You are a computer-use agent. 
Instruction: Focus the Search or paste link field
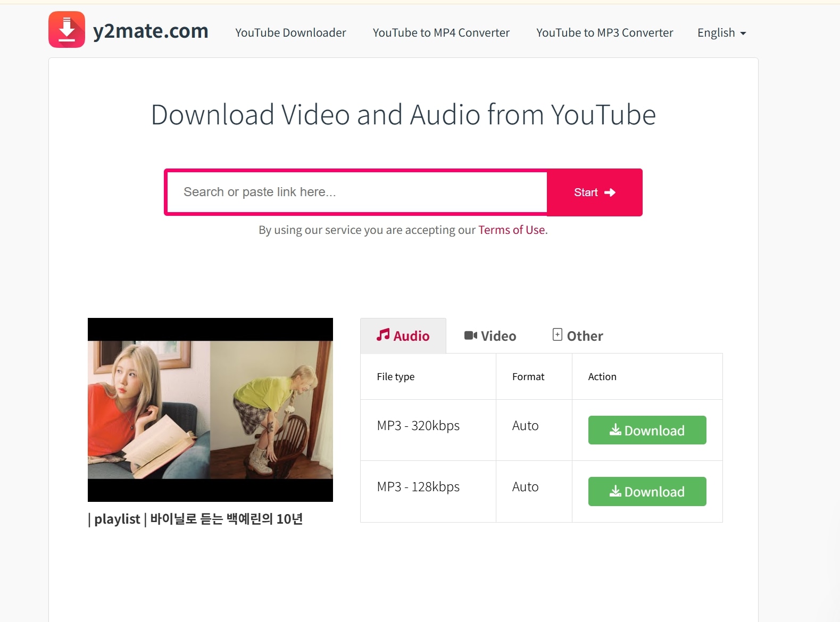[357, 192]
